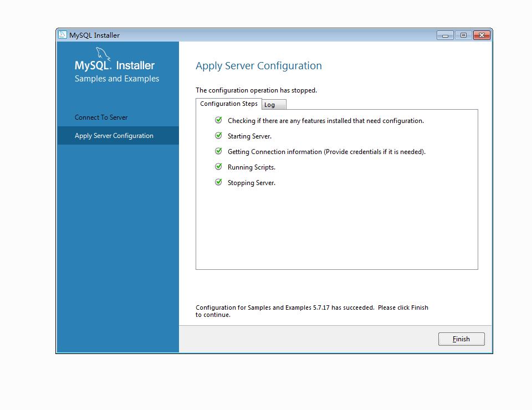
Task: Maximize the MySQL Installer window
Action: click(x=463, y=35)
